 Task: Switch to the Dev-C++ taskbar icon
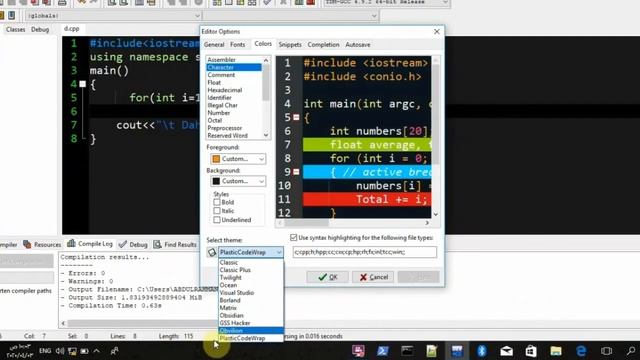click(457, 351)
